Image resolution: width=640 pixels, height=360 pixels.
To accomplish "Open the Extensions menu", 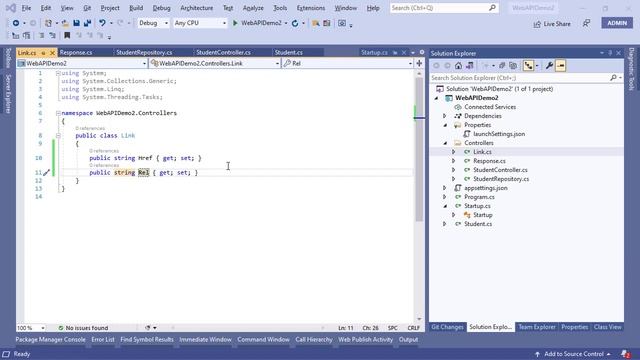I will coord(311,8).
